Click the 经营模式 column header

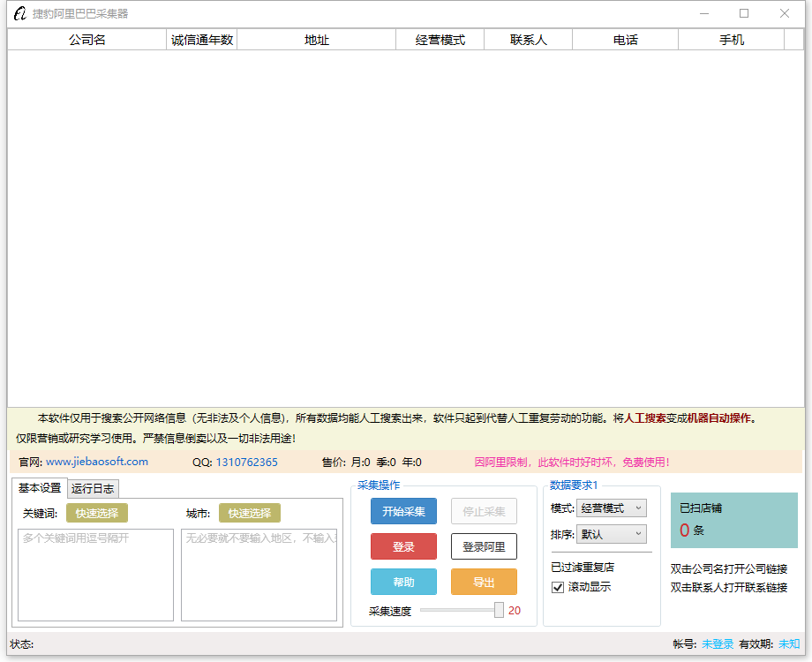[440, 40]
